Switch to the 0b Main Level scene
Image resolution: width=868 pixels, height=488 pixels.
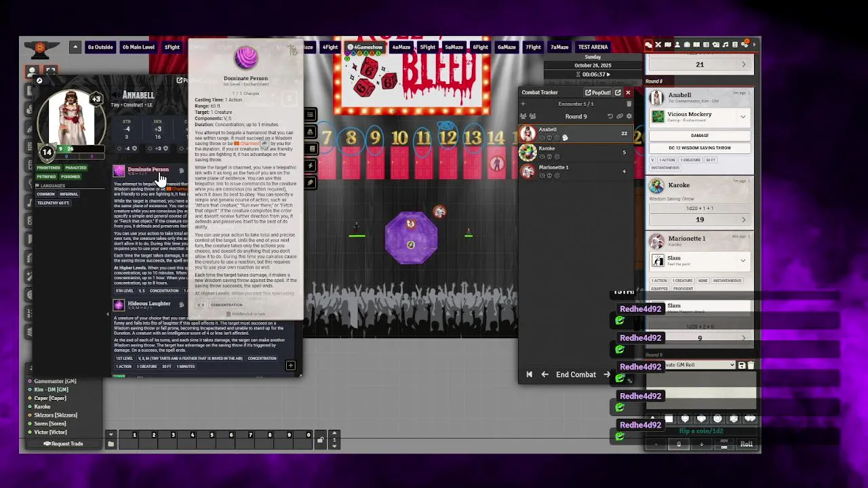[138, 47]
